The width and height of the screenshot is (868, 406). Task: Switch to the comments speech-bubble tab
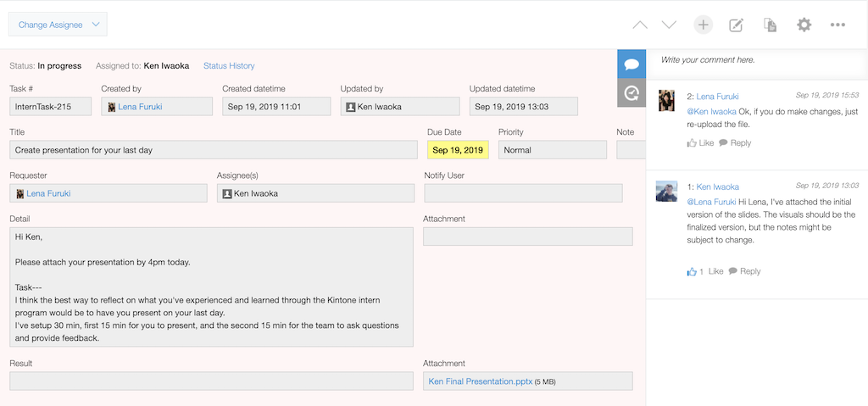[632, 64]
